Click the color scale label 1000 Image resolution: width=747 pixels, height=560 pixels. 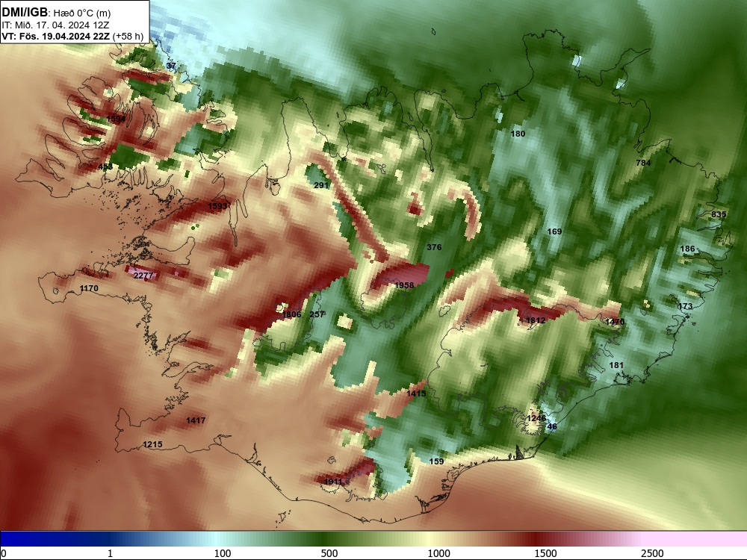pos(438,553)
